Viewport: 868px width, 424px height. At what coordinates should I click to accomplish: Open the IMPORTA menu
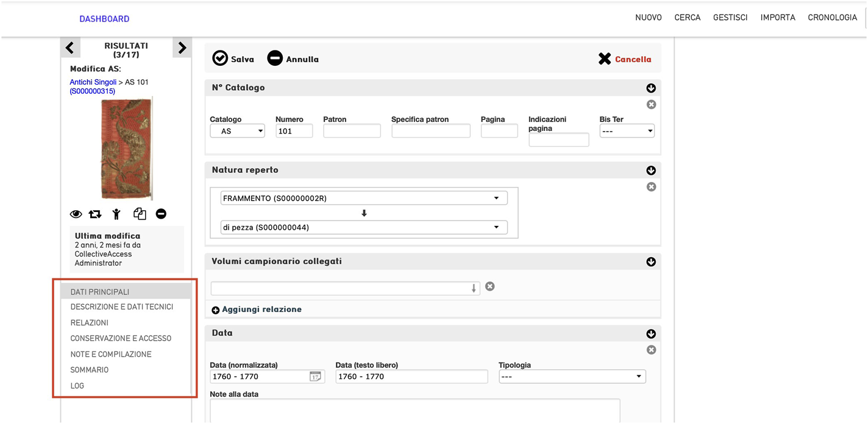coord(778,18)
